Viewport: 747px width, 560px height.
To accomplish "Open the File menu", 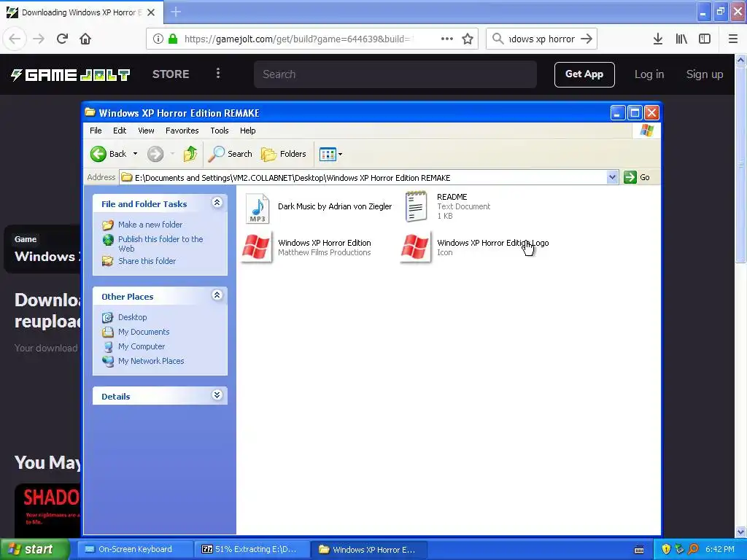I will pos(96,131).
